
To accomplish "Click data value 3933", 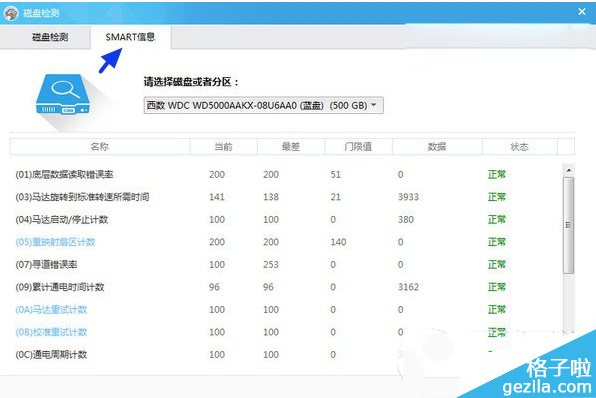I will coord(408,197).
